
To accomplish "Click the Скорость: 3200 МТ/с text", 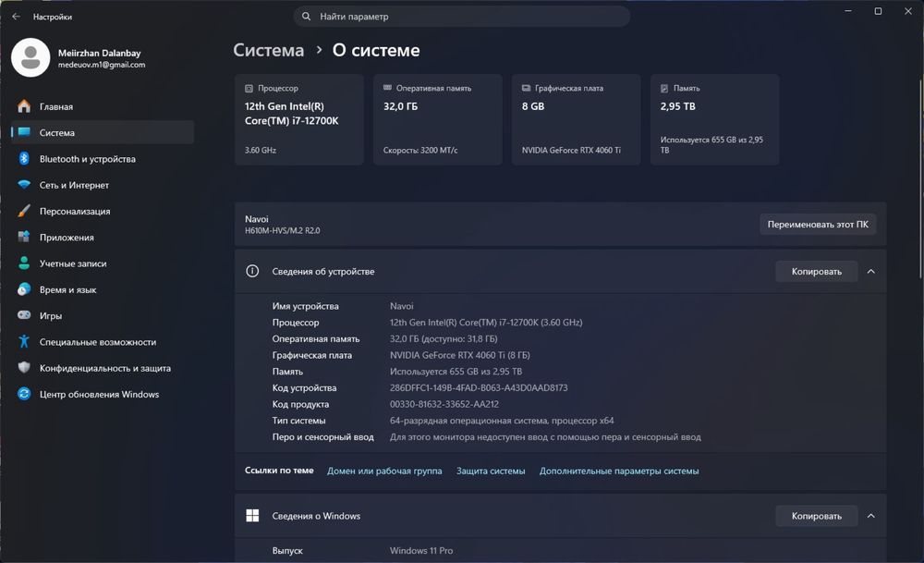I will coord(420,150).
